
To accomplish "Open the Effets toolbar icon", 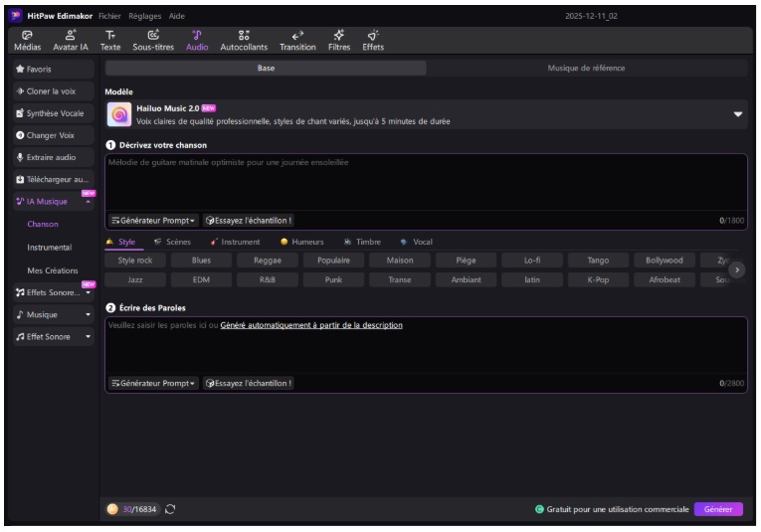I will tap(373, 40).
